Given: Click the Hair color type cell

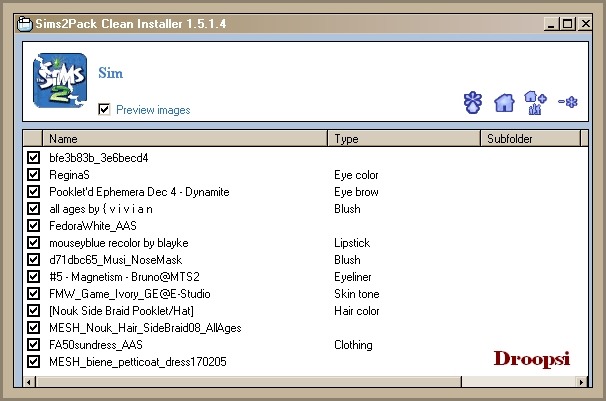Looking at the screenshot, I should 357,311.
